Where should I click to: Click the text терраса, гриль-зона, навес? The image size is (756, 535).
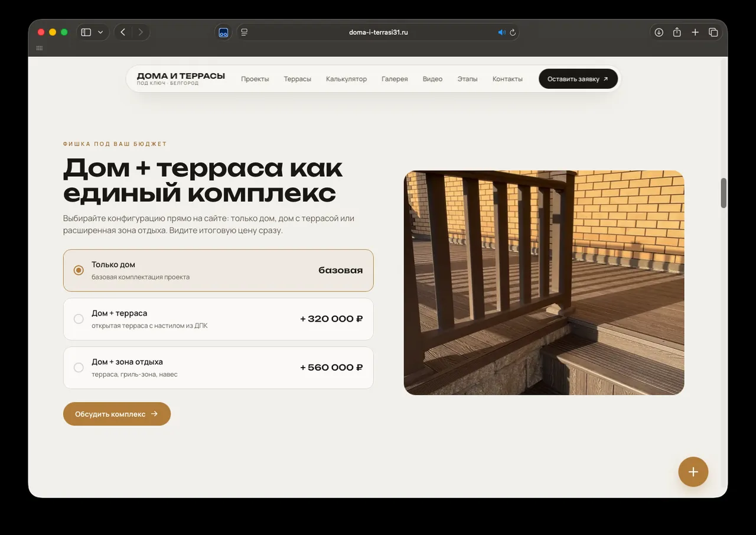tap(135, 374)
